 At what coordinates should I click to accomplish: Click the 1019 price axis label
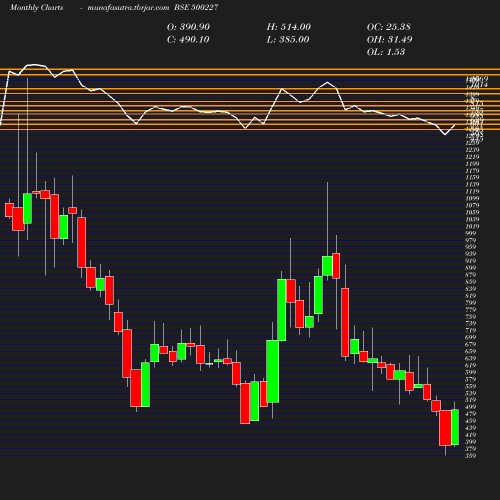[x=472, y=226]
